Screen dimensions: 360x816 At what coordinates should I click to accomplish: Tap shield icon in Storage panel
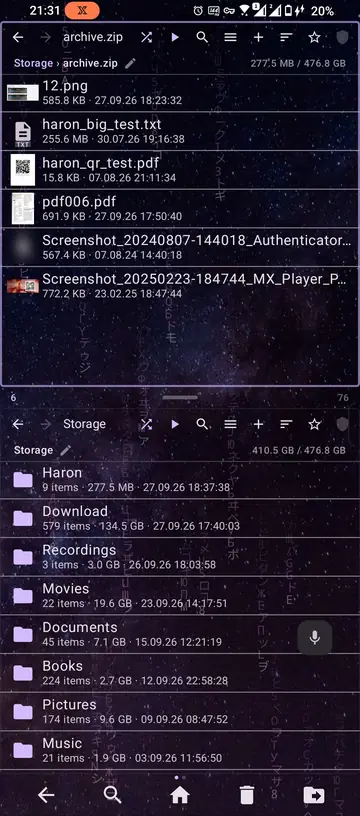coord(342,424)
